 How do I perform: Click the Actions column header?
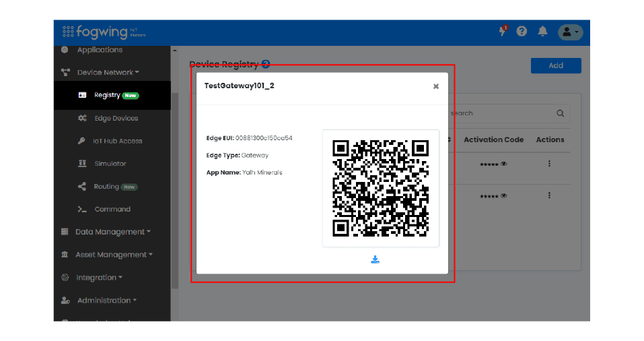click(550, 139)
